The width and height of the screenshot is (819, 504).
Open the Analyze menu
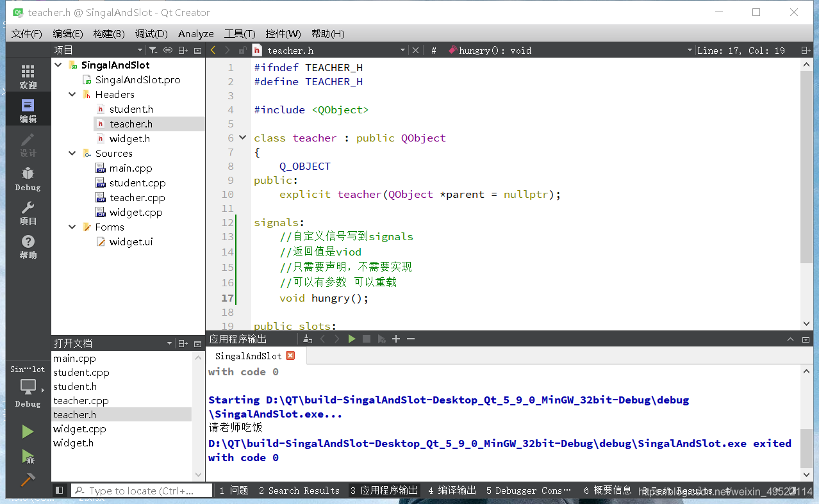196,33
